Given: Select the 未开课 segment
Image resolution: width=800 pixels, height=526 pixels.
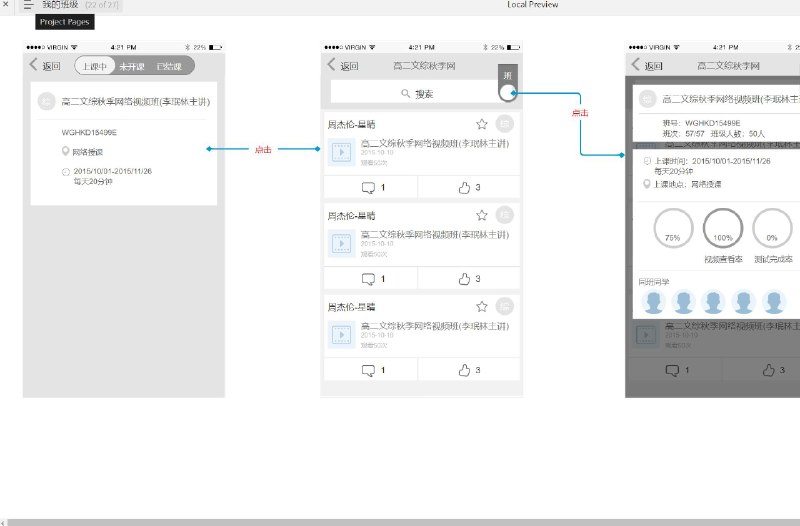Looking at the screenshot, I should [132, 66].
